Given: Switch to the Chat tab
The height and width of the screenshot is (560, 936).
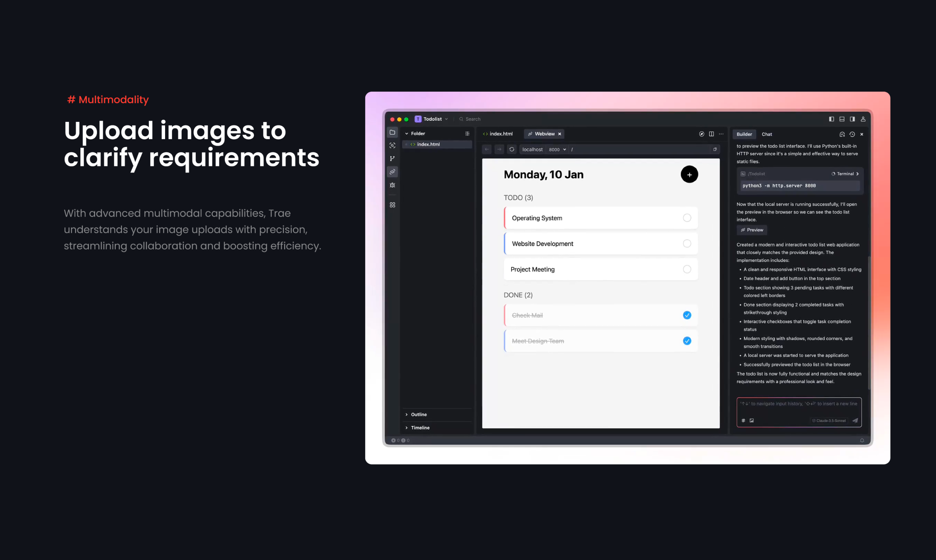Looking at the screenshot, I should point(766,134).
